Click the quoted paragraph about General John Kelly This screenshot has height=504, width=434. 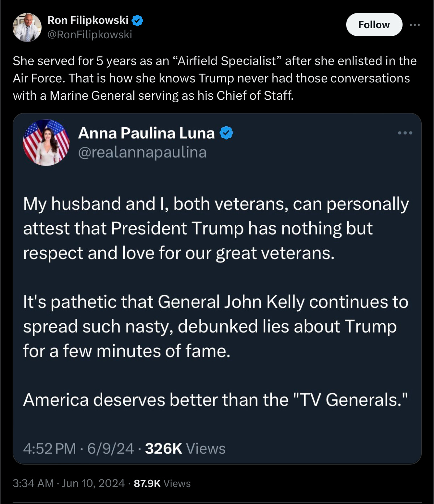(x=216, y=326)
